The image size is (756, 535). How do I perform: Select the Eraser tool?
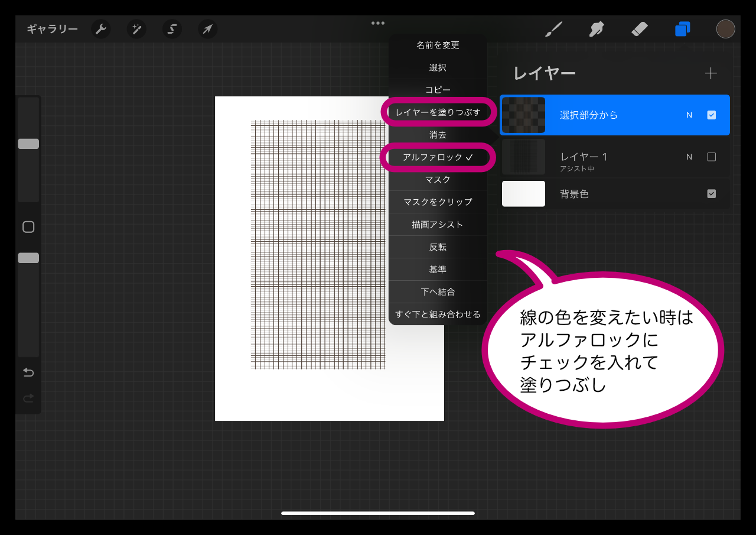(640, 29)
